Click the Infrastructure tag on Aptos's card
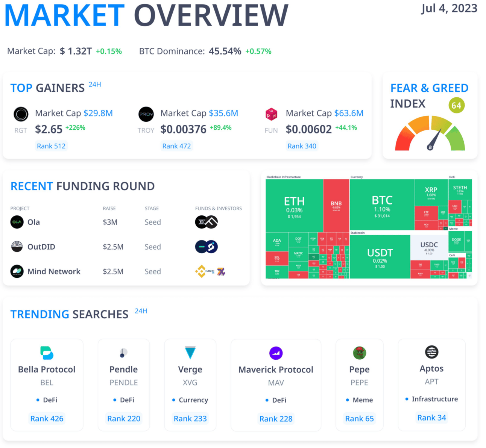 pyautogui.click(x=435, y=399)
